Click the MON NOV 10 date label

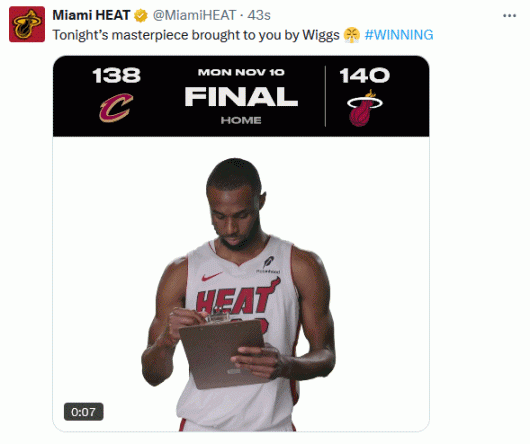241,72
